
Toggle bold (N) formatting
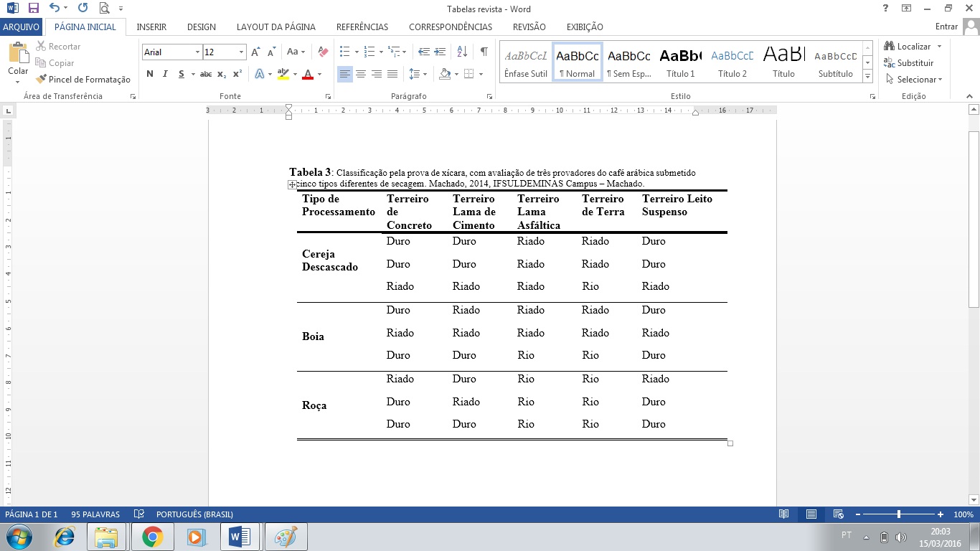(x=149, y=74)
